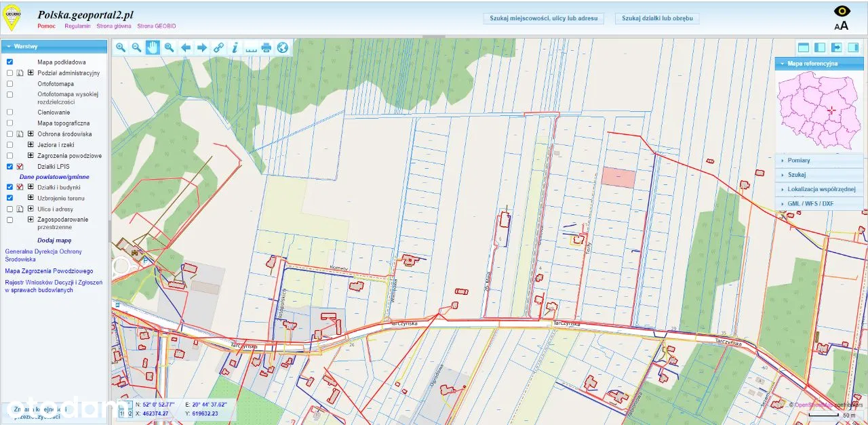Open Mapa Zagrożenia Powodziowego link

(x=49, y=270)
